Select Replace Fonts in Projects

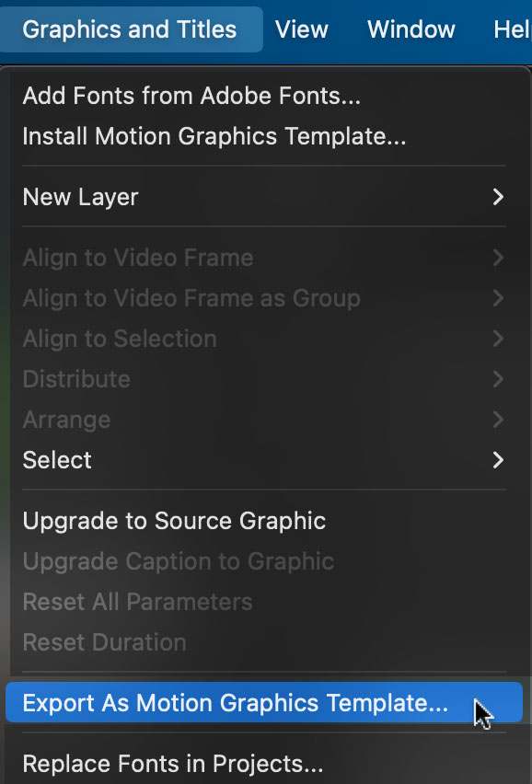coord(172,764)
